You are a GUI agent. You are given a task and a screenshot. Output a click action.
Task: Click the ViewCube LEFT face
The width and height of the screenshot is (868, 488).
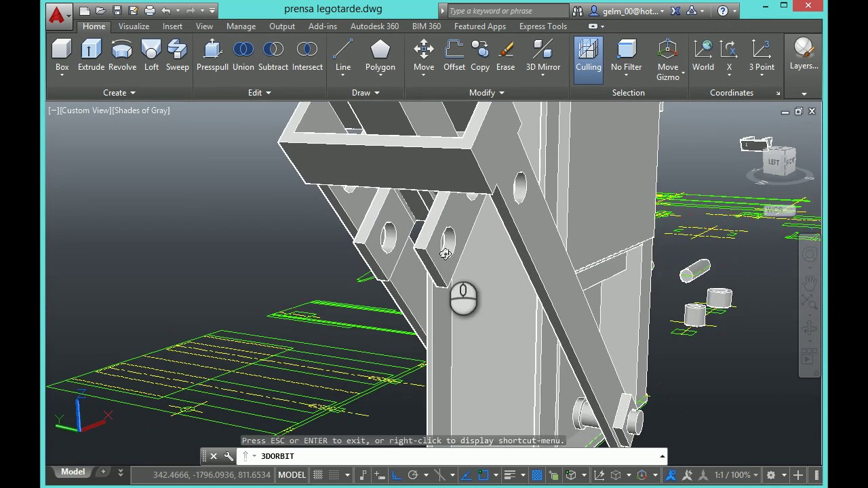[x=774, y=162]
